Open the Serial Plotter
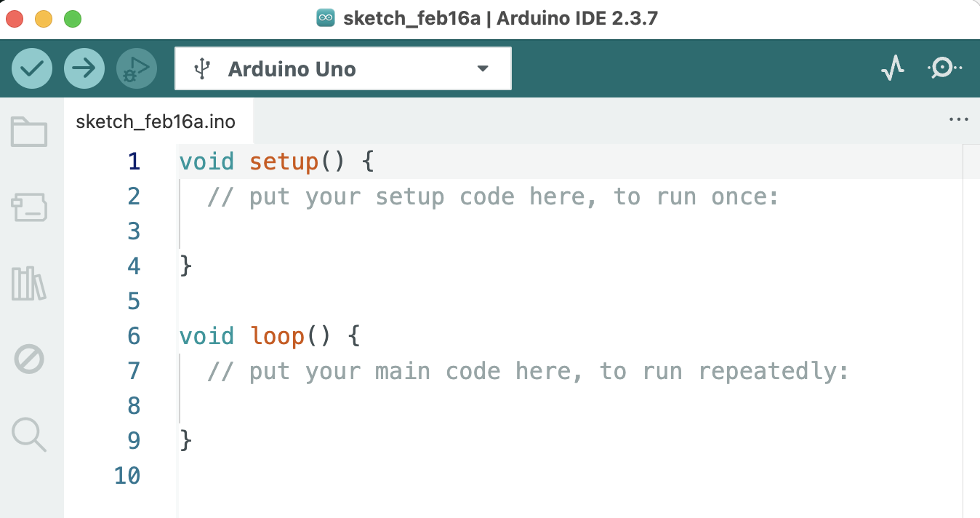Image resolution: width=980 pixels, height=518 pixels. point(892,68)
